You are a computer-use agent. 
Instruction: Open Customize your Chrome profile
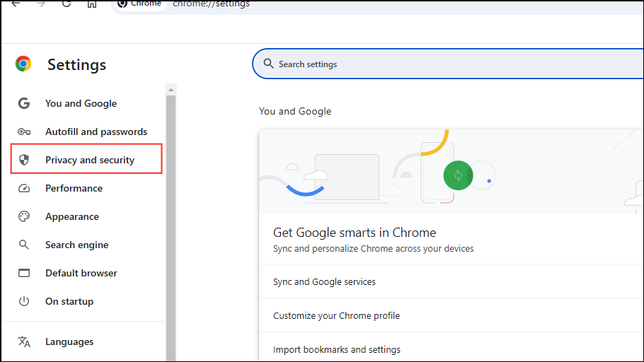(451, 315)
